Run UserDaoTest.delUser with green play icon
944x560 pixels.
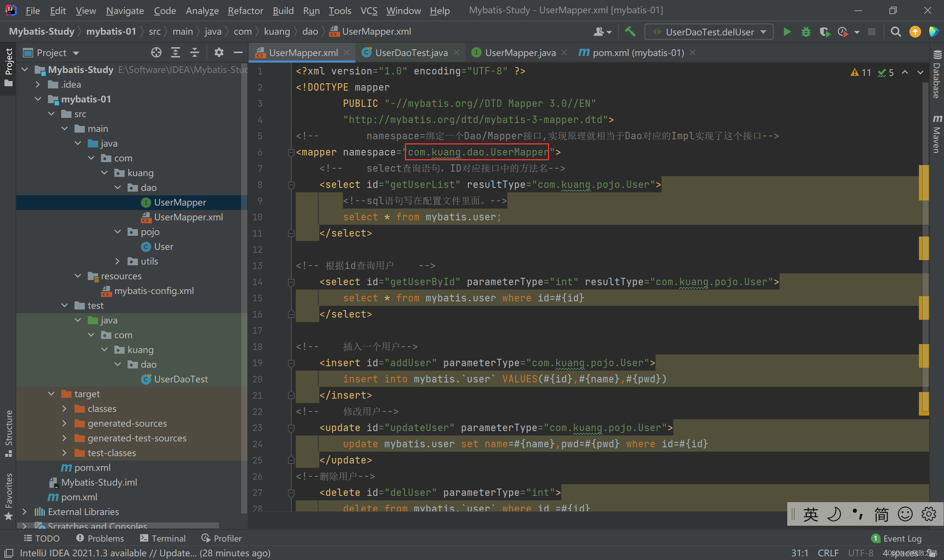[x=787, y=32]
